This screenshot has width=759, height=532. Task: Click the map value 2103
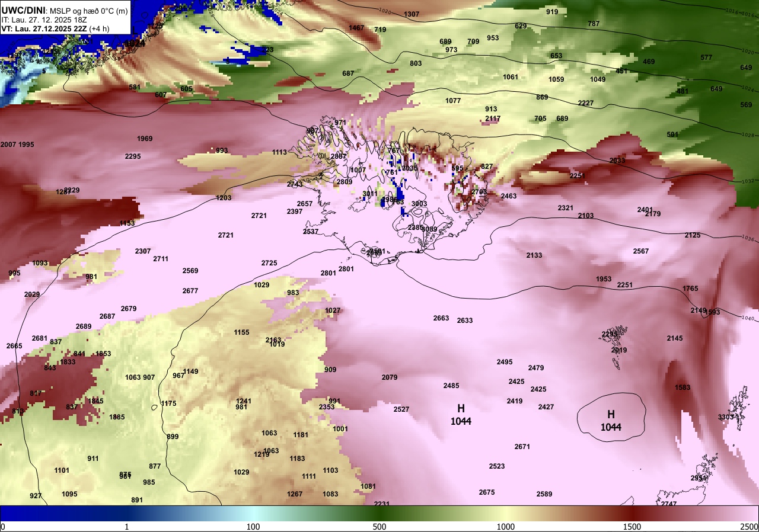click(x=585, y=216)
